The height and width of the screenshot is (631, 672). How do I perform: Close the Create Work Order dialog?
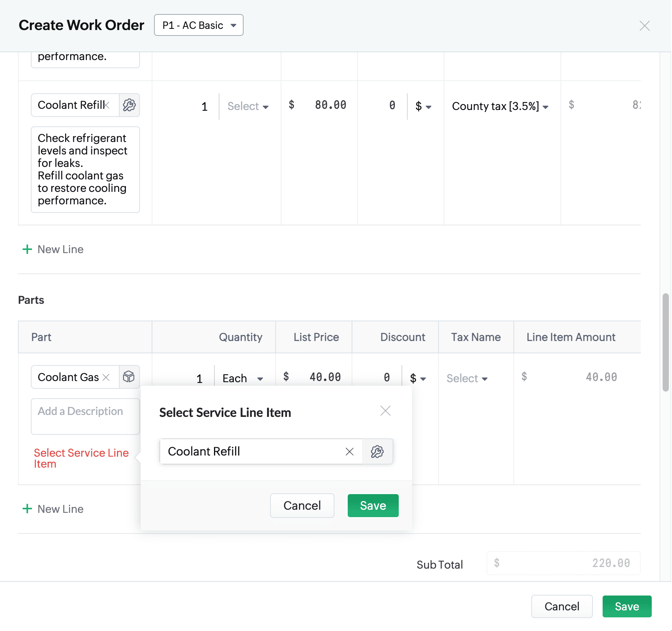[645, 26]
